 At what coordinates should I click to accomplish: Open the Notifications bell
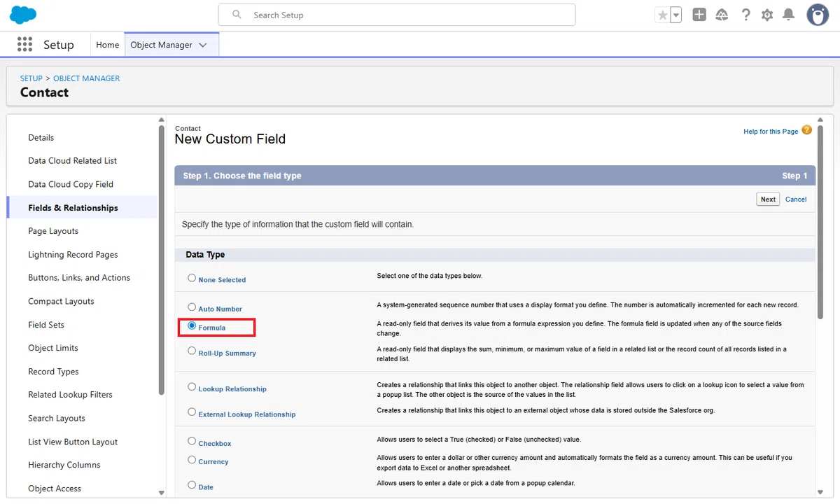click(789, 15)
